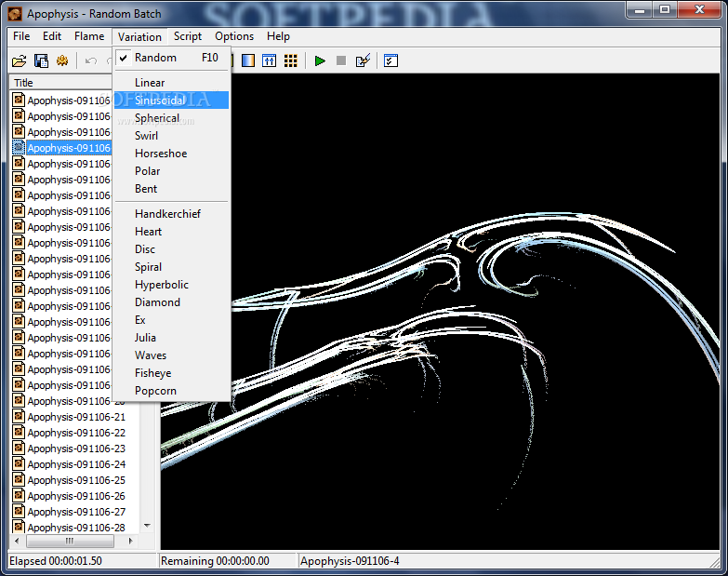Open the File menu
The width and height of the screenshot is (728, 576).
click(21, 36)
